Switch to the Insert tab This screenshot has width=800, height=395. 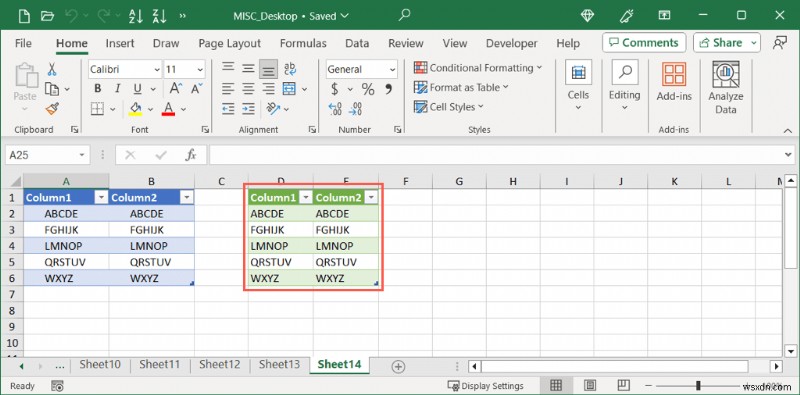[120, 43]
